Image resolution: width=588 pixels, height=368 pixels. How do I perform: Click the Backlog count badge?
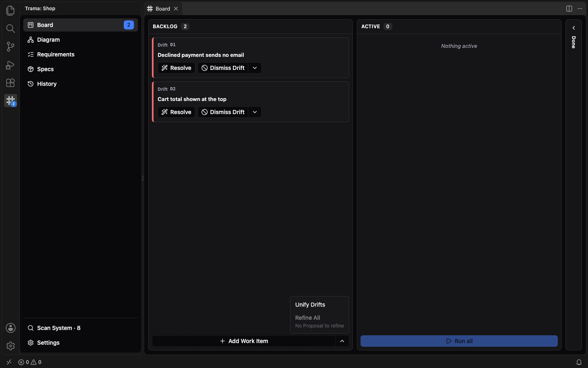click(185, 27)
